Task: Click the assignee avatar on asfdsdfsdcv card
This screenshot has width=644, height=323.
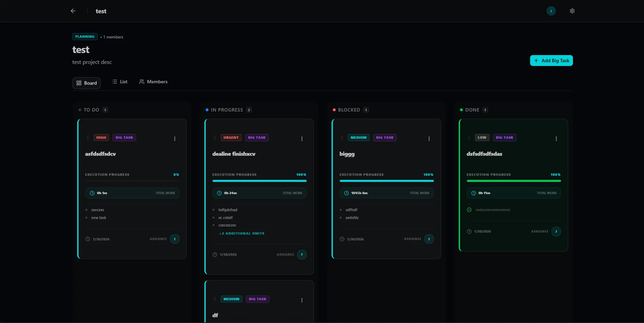Action: click(x=175, y=239)
